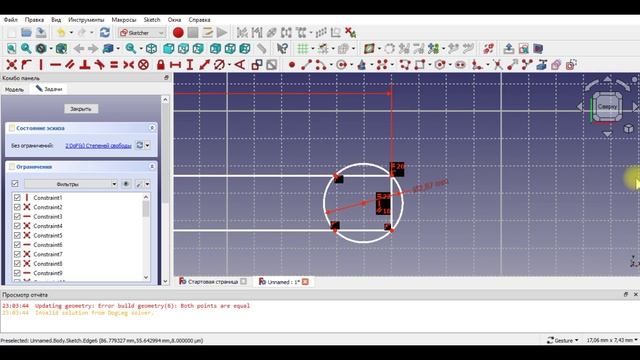Screen dimensions: 640x360
Task: Open the Вид menu
Action: pyautogui.click(x=56, y=20)
